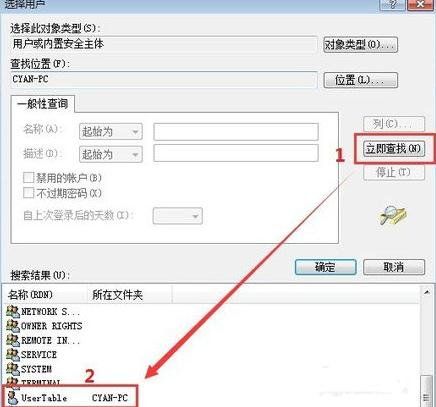Click the 名称 text input field
The height and width of the screenshot is (407, 436).
tap(236, 132)
